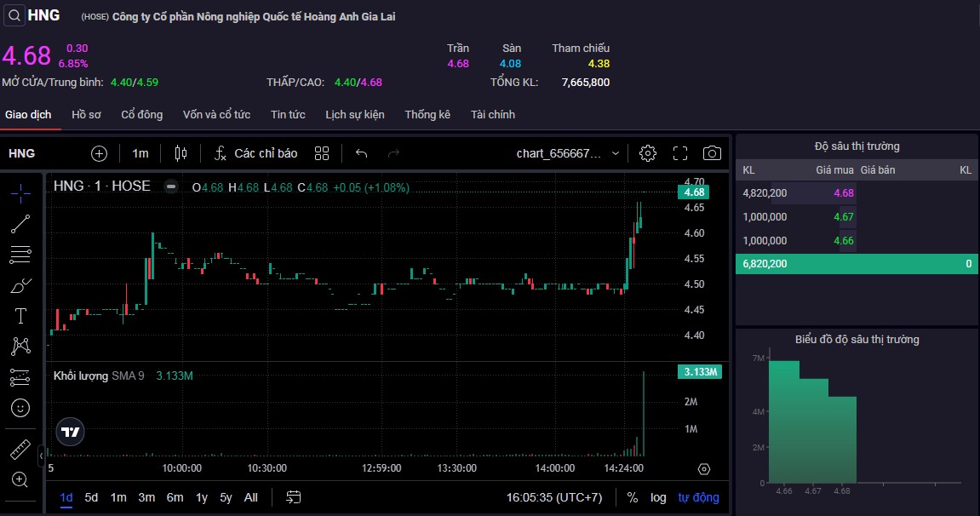Toggle percentage scale on price axis

633,497
